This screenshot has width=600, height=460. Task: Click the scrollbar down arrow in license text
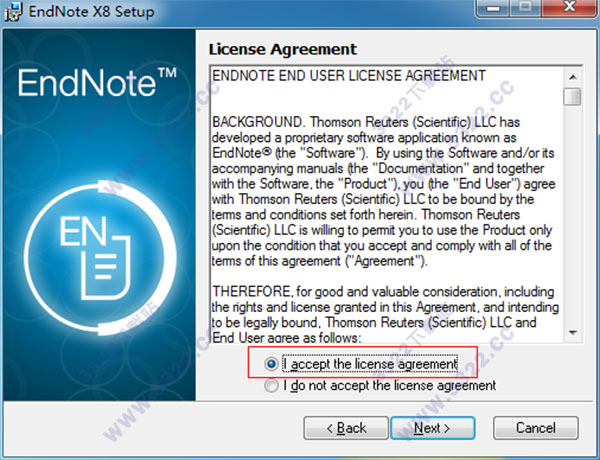coord(573,333)
